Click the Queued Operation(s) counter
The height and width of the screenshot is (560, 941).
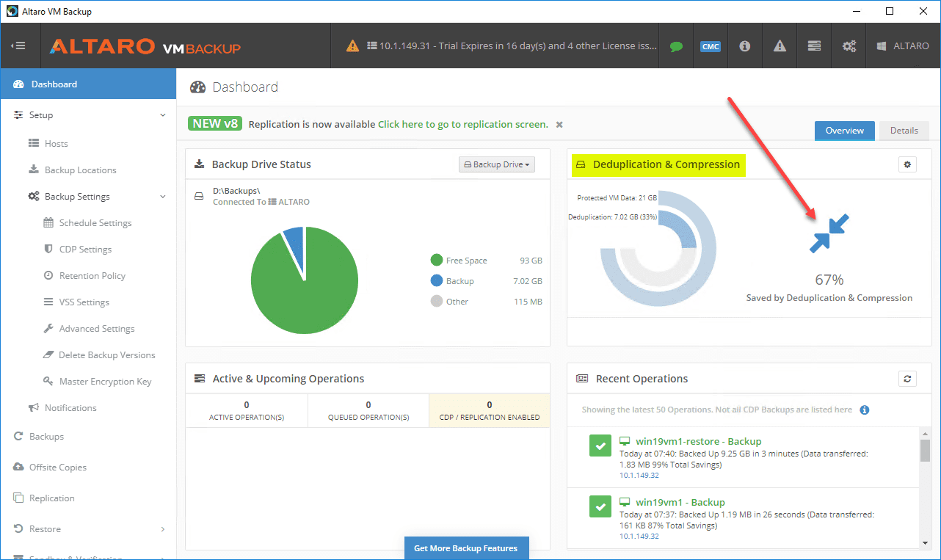click(x=368, y=410)
